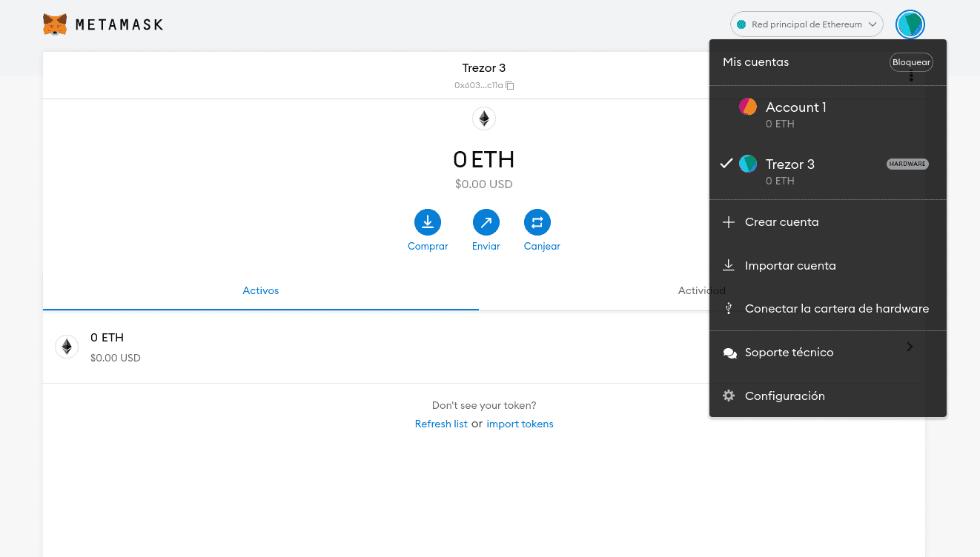The width and height of the screenshot is (980, 557).
Task: Copy the Trezor 3 address icon
Action: [x=510, y=86]
